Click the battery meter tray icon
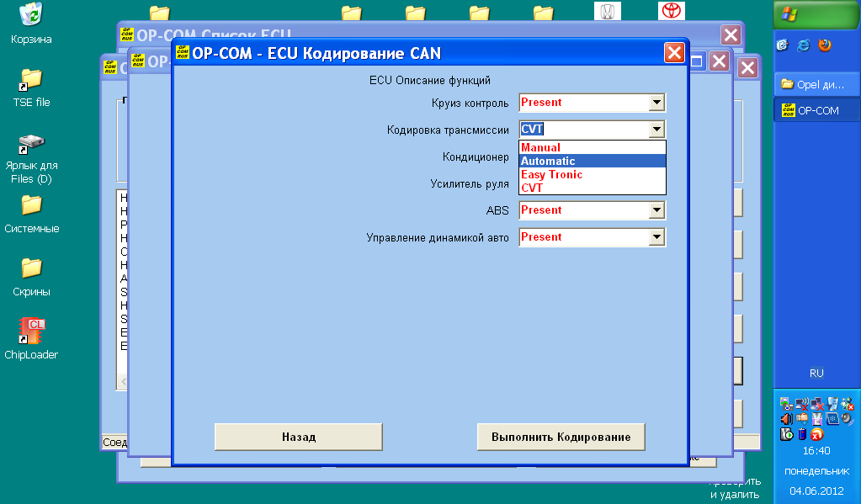Image resolution: width=861 pixels, height=504 pixels. coord(802,434)
